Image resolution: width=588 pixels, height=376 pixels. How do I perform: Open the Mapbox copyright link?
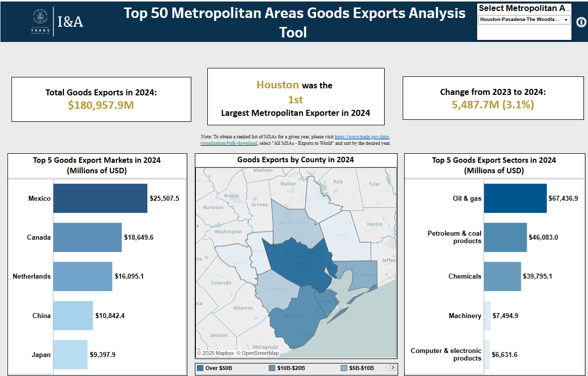[218, 353]
